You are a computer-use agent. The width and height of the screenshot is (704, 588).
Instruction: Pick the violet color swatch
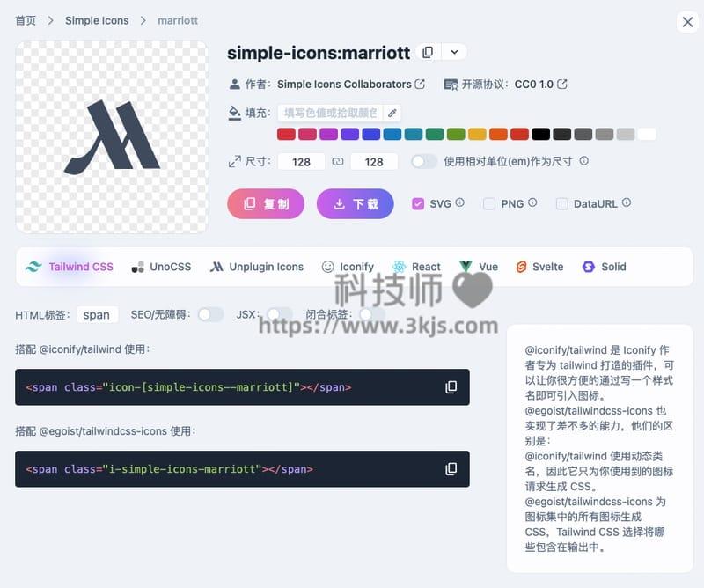(349, 134)
